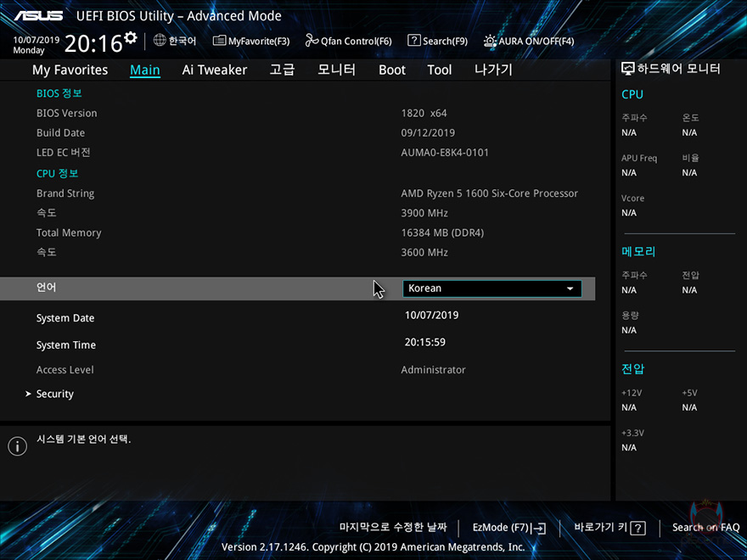Viewport: 747px width, 560px height.
Task: Select the 한국어 language label
Action: pyautogui.click(x=182, y=41)
